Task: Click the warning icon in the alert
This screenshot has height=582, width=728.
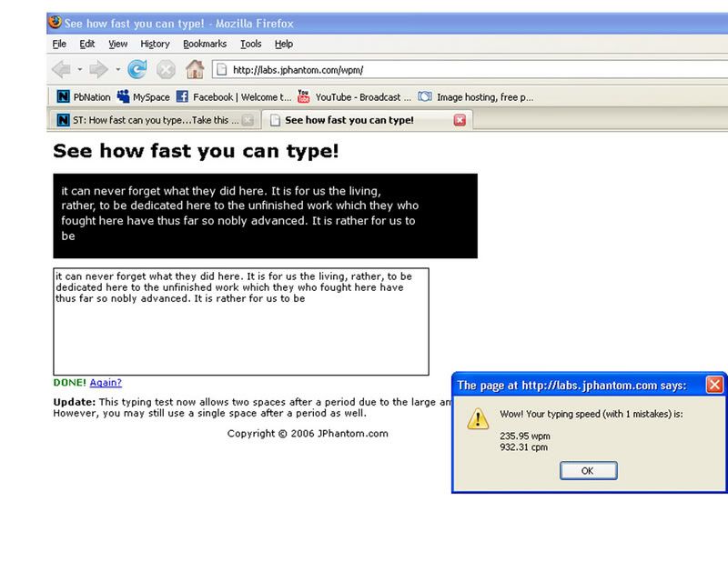Action: 478,418
